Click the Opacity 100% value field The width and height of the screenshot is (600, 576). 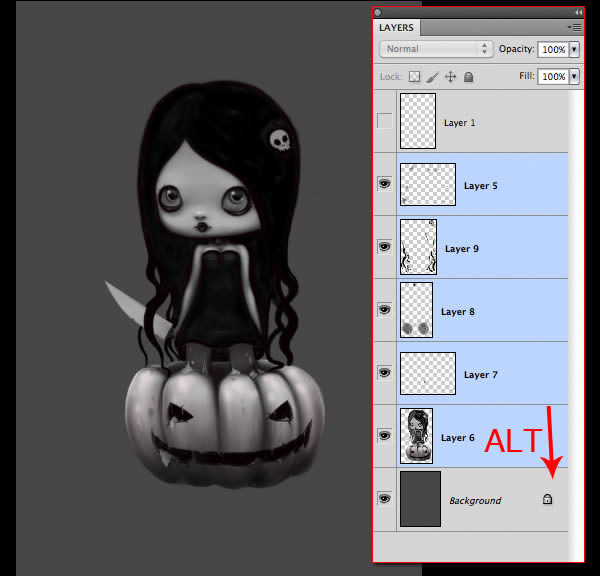[x=553, y=49]
